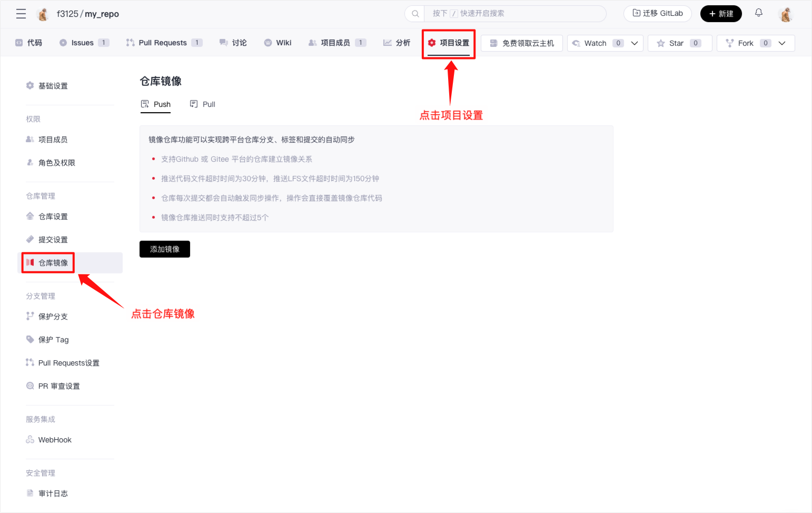This screenshot has height=513, width=812.
Task: Select the Push mirror tab
Action: (156, 104)
